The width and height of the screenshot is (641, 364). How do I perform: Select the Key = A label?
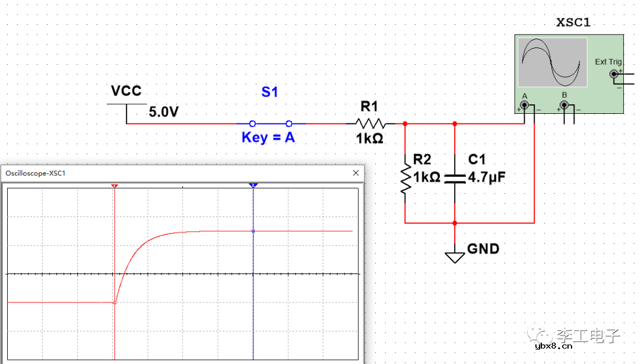(x=268, y=137)
